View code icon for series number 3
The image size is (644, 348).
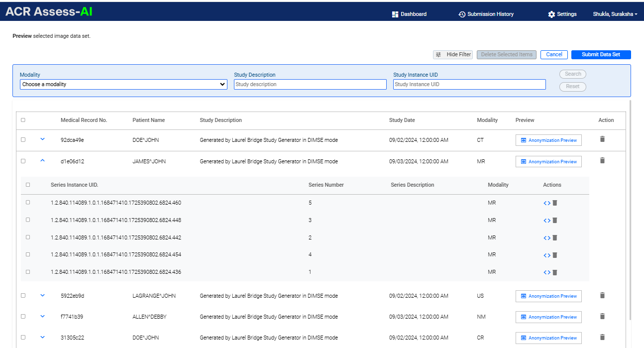(x=547, y=221)
